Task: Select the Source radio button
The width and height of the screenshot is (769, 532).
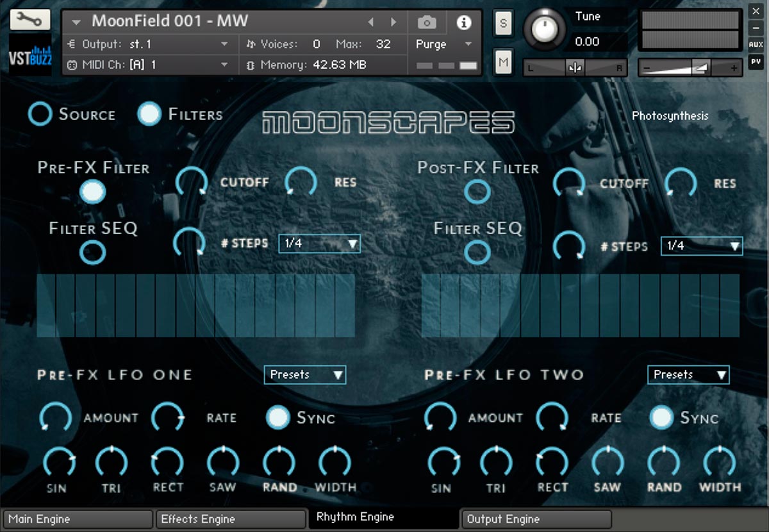Action: coord(40,114)
